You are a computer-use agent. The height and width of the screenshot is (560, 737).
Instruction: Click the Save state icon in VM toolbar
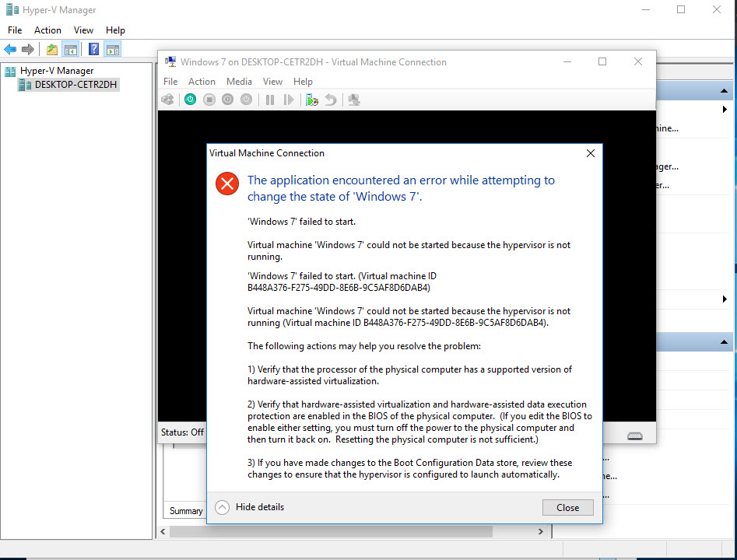click(246, 100)
